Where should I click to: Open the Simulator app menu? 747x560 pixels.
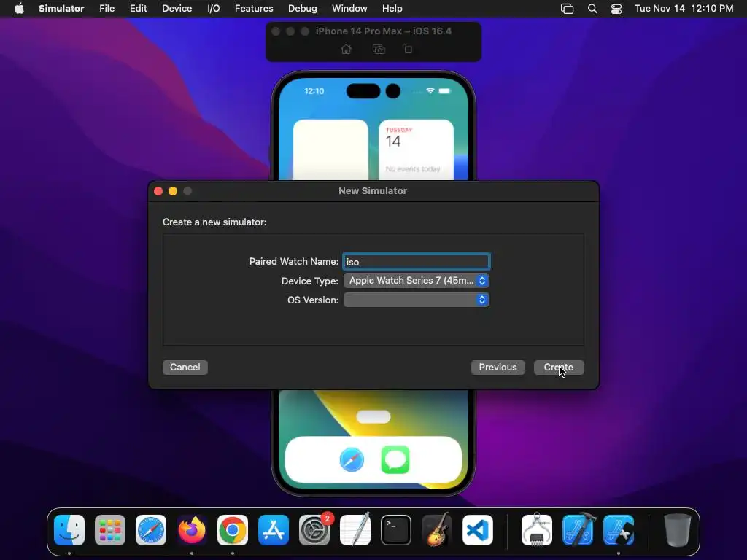point(61,9)
